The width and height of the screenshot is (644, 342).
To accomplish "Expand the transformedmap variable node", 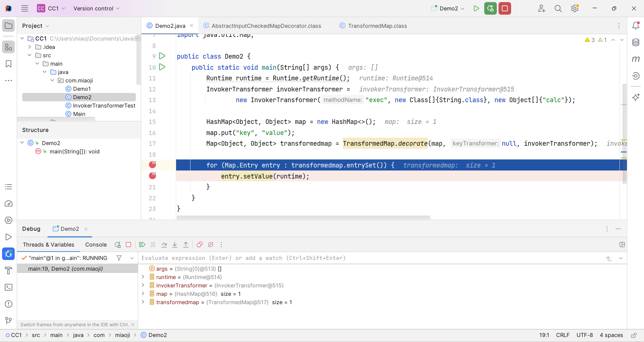I will [x=143, y=302].
